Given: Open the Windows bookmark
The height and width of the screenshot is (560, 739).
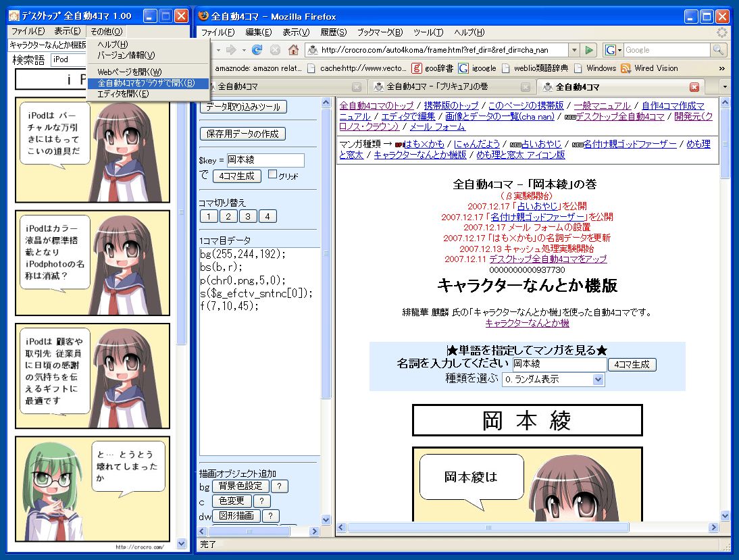Looking at the screenshot, I should click(595, 68).
